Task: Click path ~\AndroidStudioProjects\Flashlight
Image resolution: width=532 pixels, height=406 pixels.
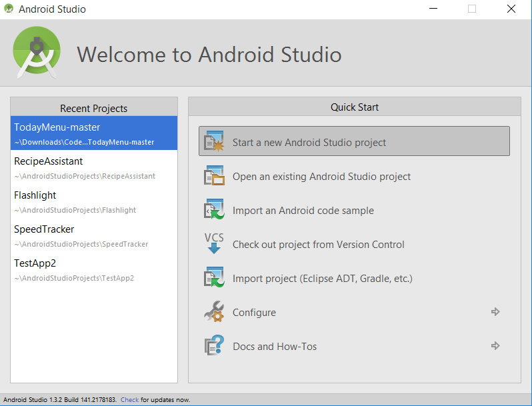Action: (75, 210)
